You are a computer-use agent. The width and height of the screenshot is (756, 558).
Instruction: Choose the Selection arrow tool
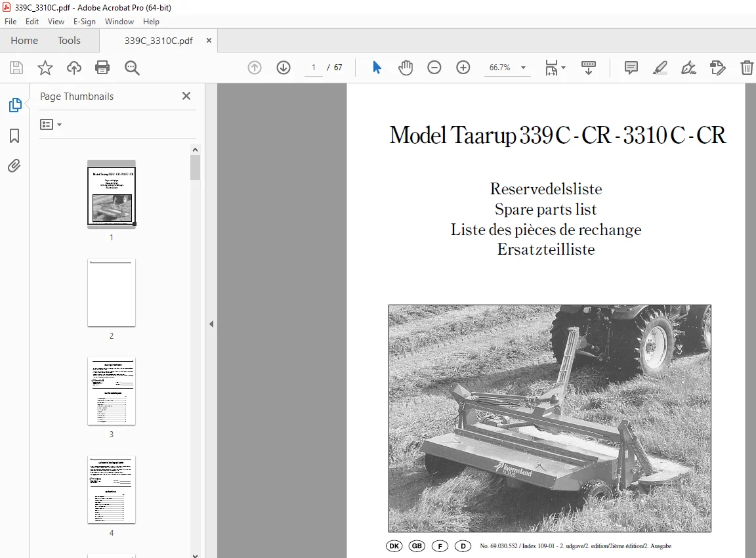coord(377,68)
